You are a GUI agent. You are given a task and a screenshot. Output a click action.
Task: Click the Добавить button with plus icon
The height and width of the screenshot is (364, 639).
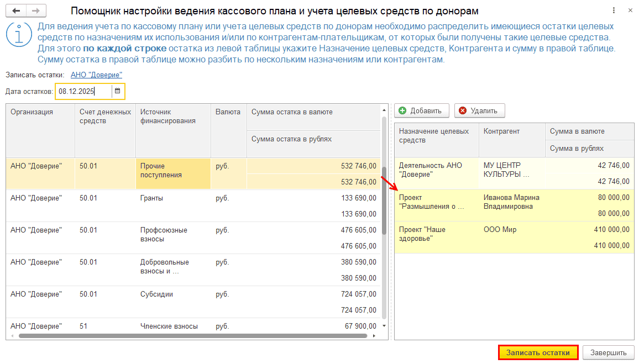(x=421, y=111)
